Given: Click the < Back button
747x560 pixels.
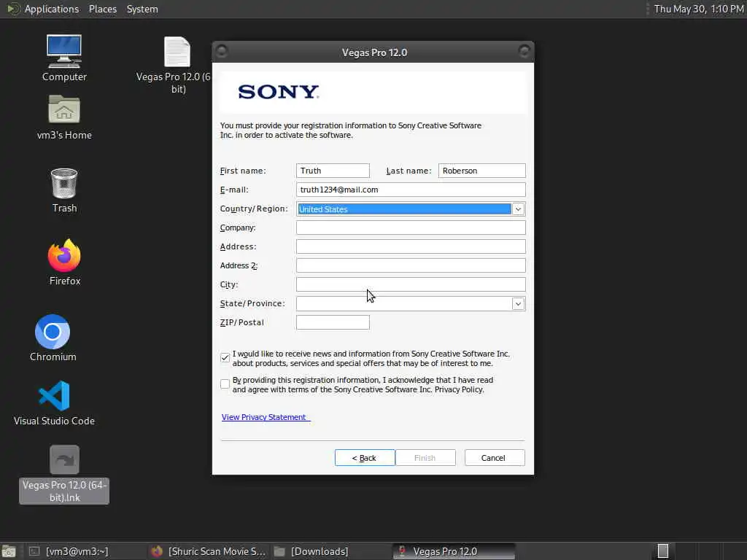Looking at the screenshot, I should (x=365, y=458).
